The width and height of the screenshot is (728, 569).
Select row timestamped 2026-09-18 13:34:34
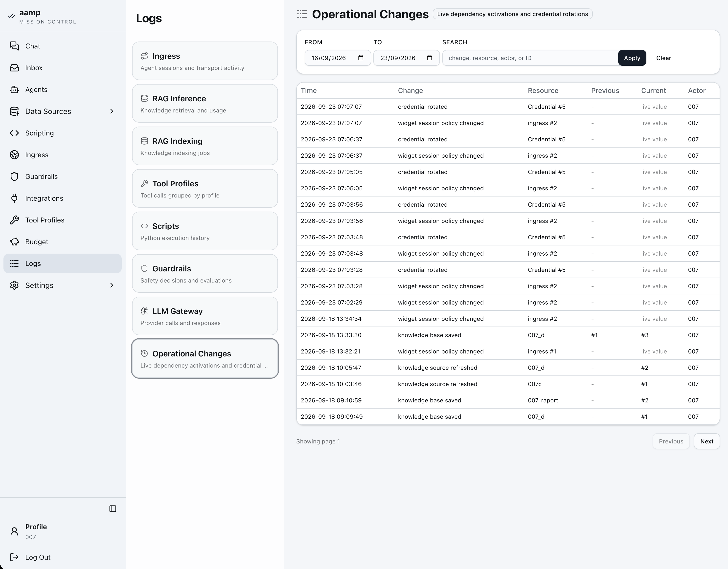pos(508,319)
